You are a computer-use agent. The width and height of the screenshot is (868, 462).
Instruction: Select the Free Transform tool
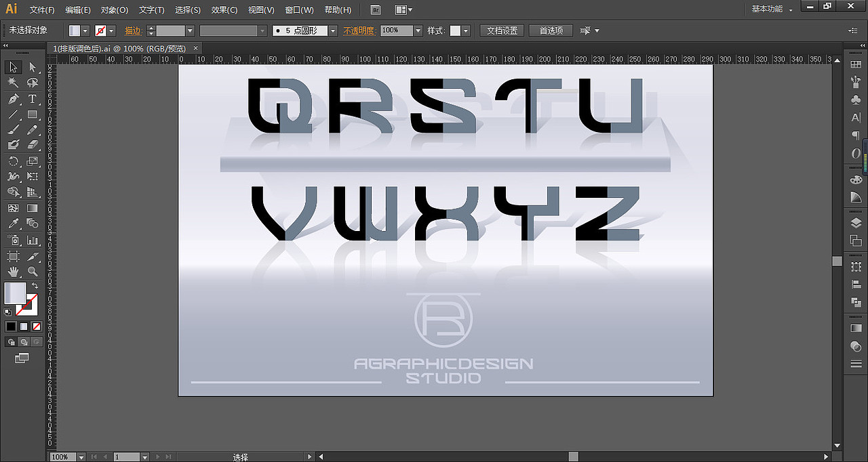[32, 176]
